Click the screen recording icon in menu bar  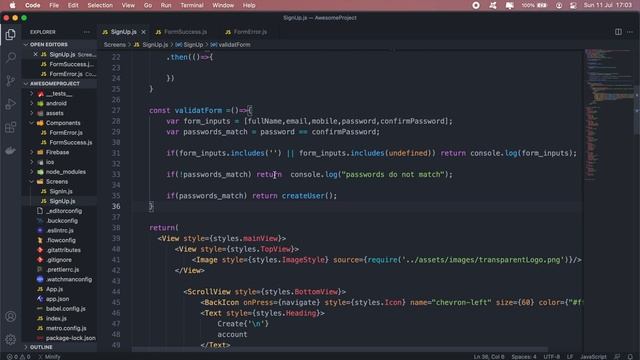tap(476, 5)
